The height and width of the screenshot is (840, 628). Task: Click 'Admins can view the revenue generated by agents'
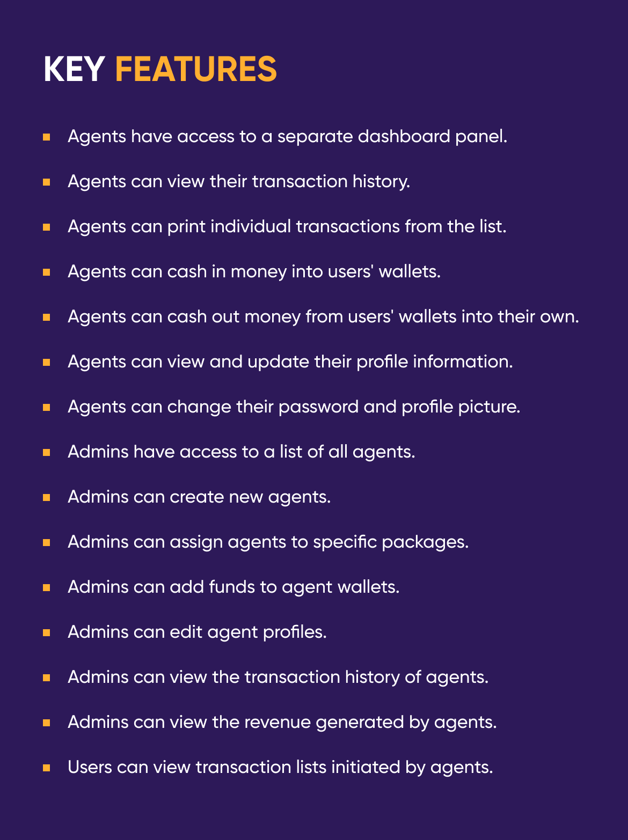click(x=282, y=723)
